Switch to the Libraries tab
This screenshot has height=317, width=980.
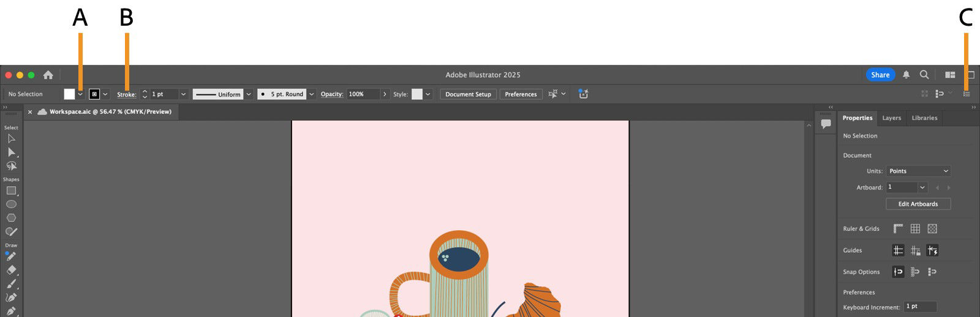[924, 118]
